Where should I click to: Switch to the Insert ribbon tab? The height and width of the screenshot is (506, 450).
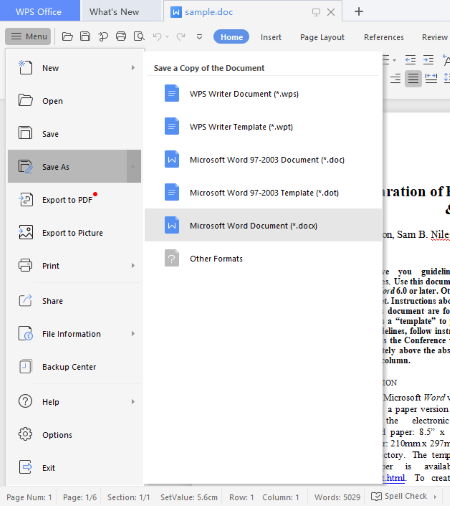click(271, 37)
